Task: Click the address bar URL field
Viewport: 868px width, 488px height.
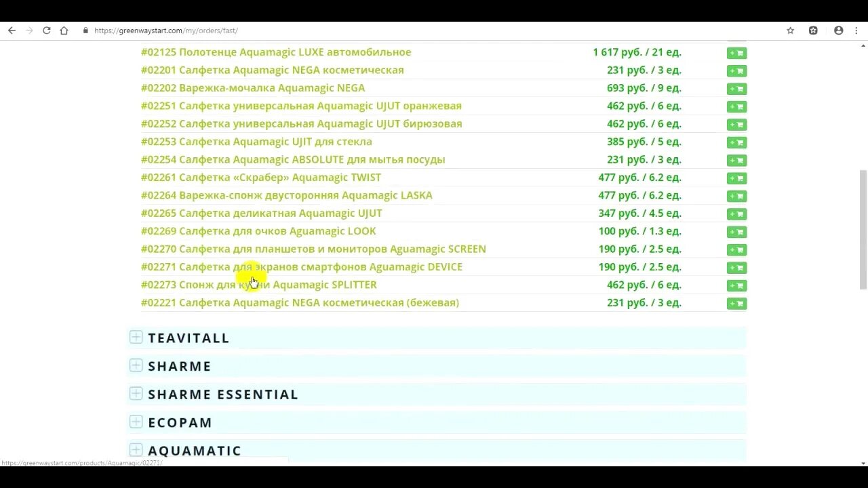Action: pos(434,30)
